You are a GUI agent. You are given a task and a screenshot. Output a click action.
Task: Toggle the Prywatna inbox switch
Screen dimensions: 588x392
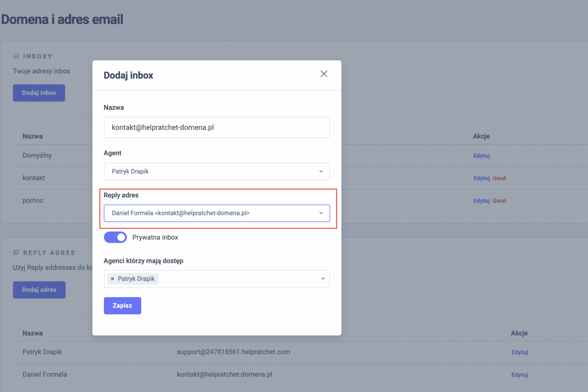click(115, 237)
